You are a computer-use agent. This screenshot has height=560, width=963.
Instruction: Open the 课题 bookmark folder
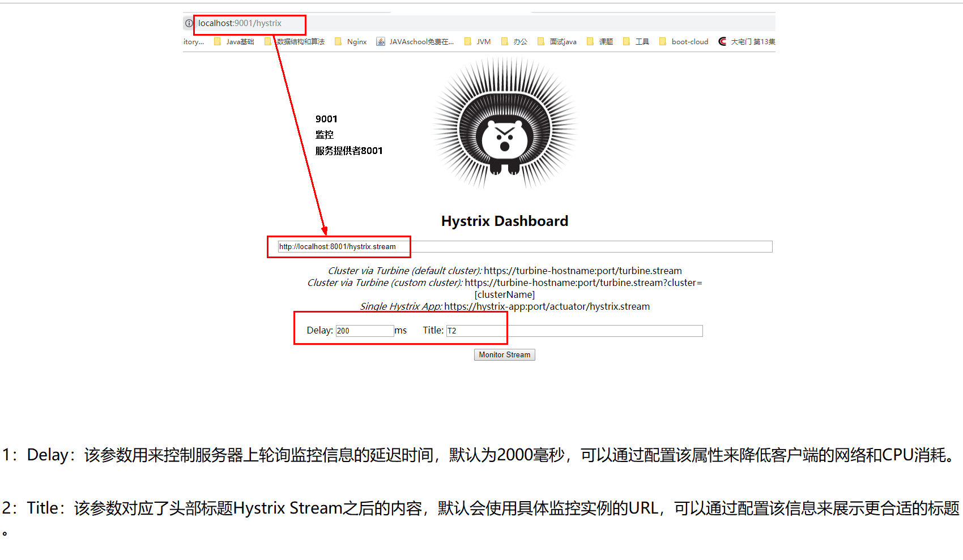(x=600, y=42)
